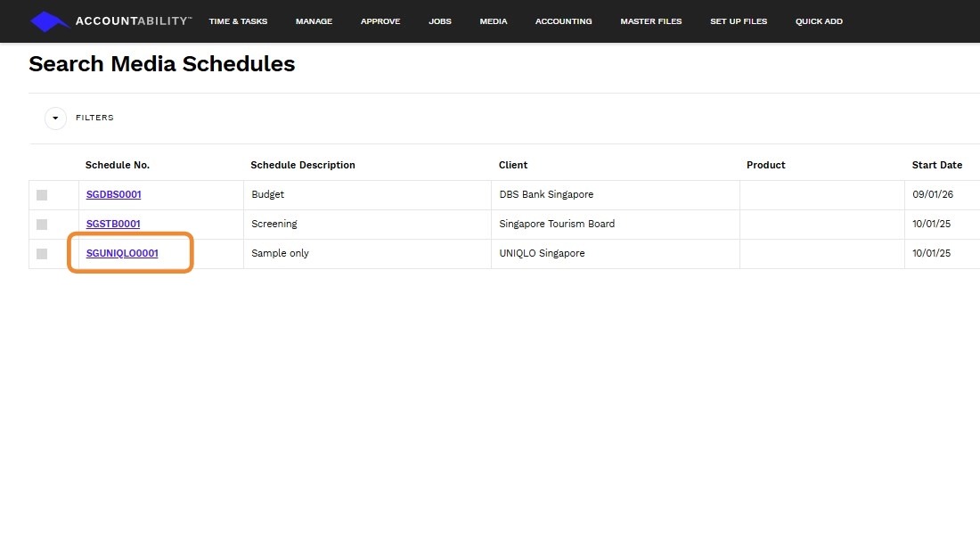Open schedule SGUNIQLO0001 link

tap(122, 253)
